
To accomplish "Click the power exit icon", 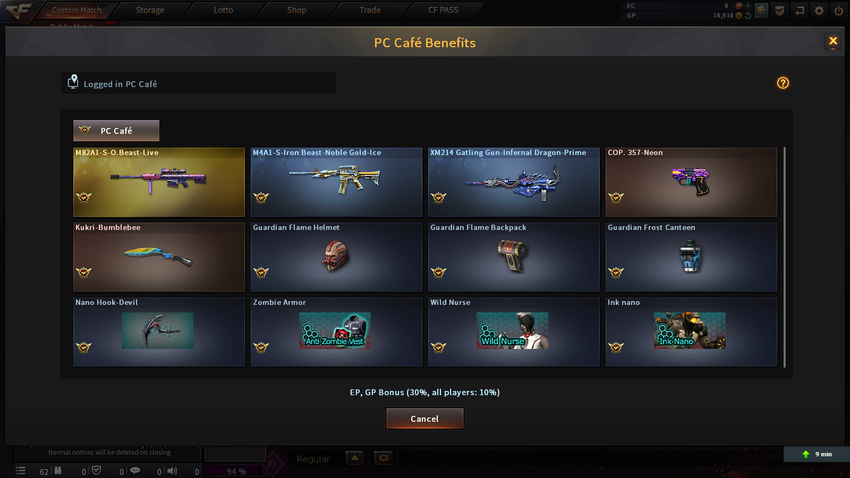I will (x=838, y=10).
